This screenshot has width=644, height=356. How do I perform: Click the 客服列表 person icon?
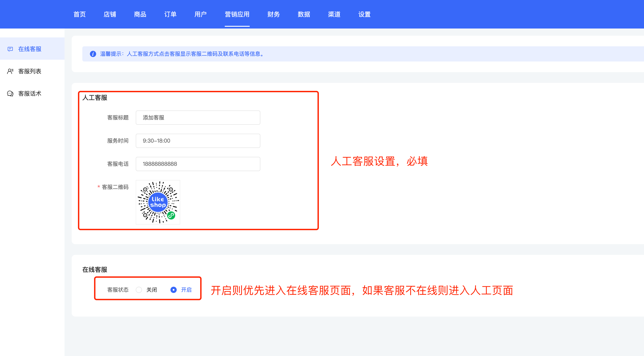(x=10, y=71)
